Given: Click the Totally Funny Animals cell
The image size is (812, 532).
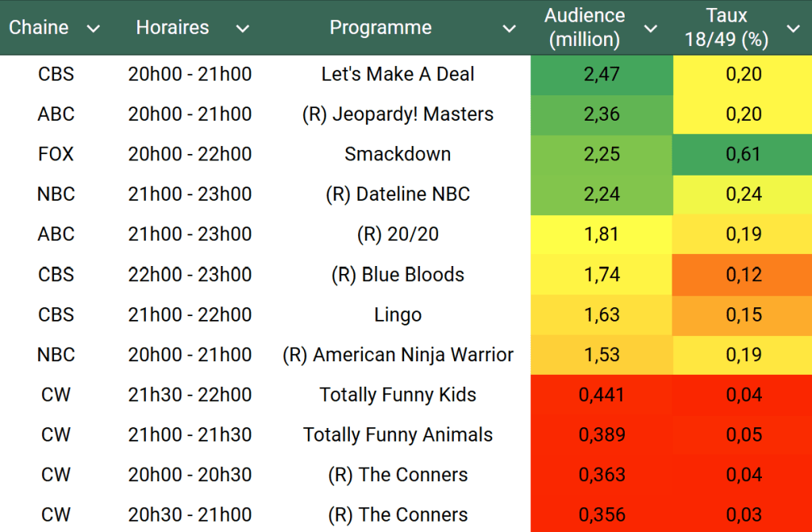Looking at the screenshot, I should tap(398, 435).
